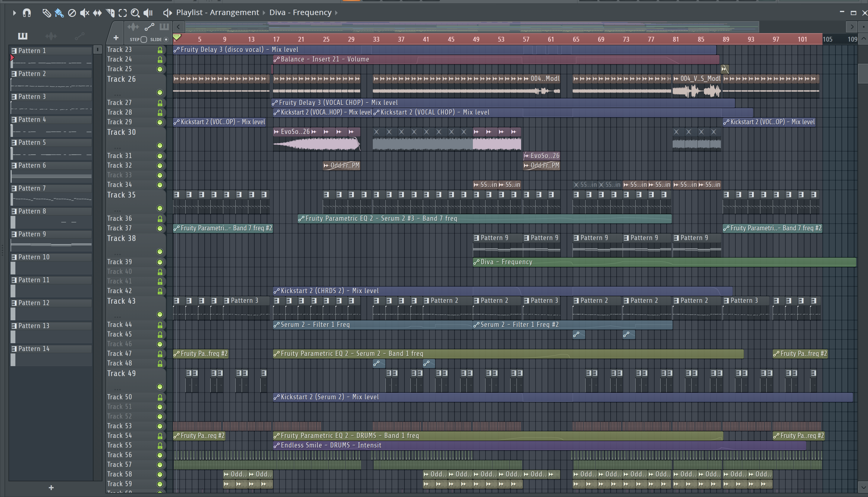This screenshot has width=868, height=497.
Task: Enable the STEP checkbox
Action: (144, 40)
